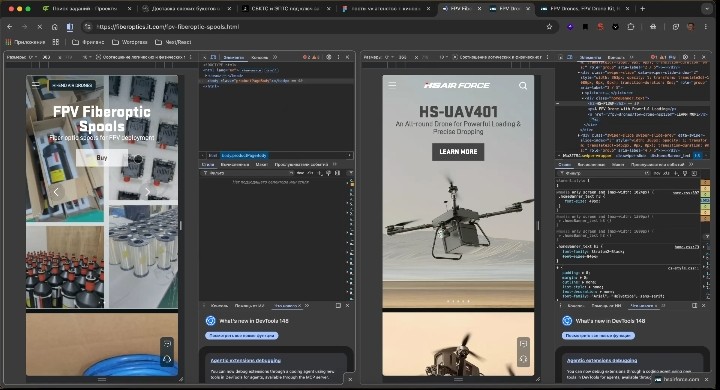This screenshot has width=720, height=390.
Task: Click the HS AIR FORCE logo
Action: (456, 85)
